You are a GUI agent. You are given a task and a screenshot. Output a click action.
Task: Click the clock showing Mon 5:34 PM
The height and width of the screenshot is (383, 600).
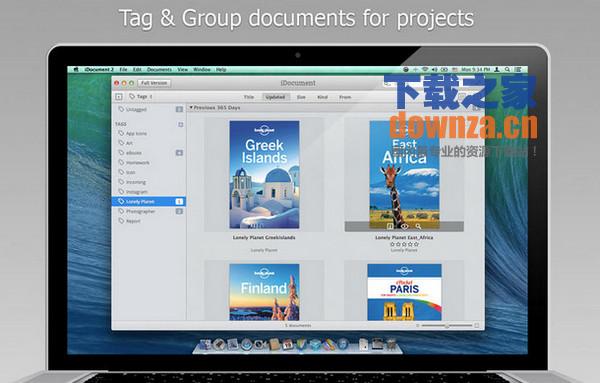coord(476,70)
